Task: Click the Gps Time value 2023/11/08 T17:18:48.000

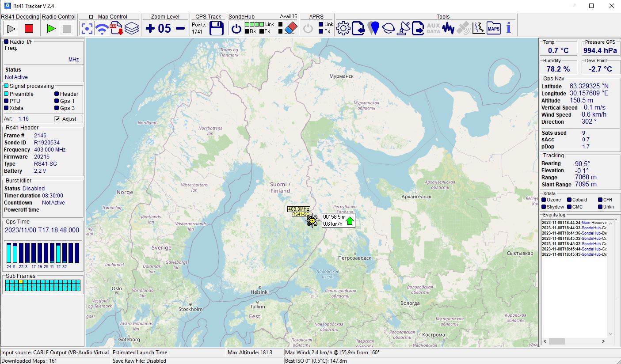Action: [x=42, y=230]
